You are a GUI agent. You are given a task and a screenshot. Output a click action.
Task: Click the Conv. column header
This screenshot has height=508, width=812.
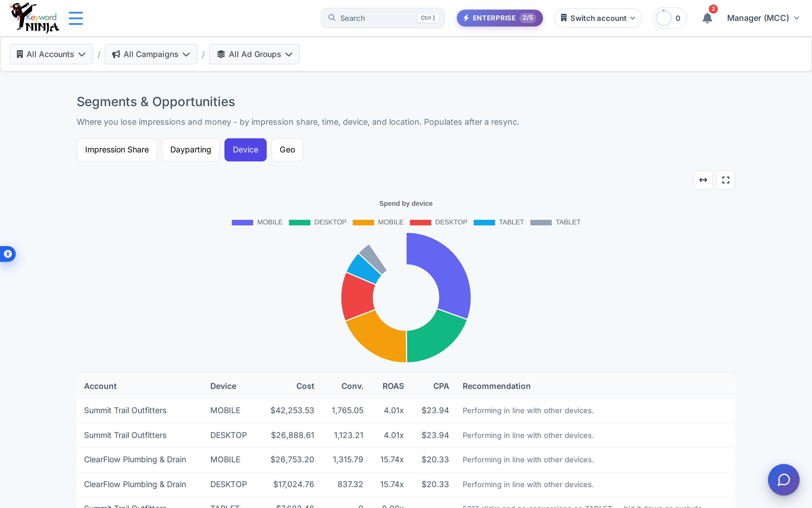click(352, 386)
